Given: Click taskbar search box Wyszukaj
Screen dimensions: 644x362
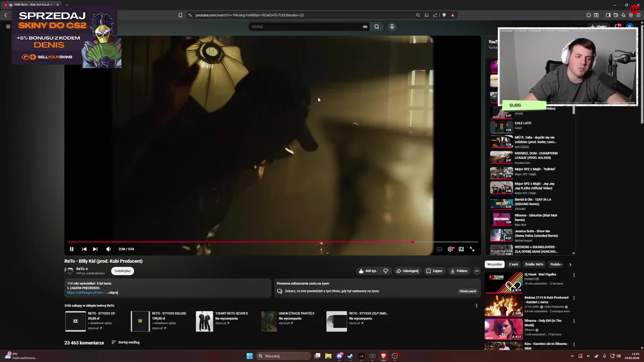Looking at the screenshot, I should coord(283,356).
